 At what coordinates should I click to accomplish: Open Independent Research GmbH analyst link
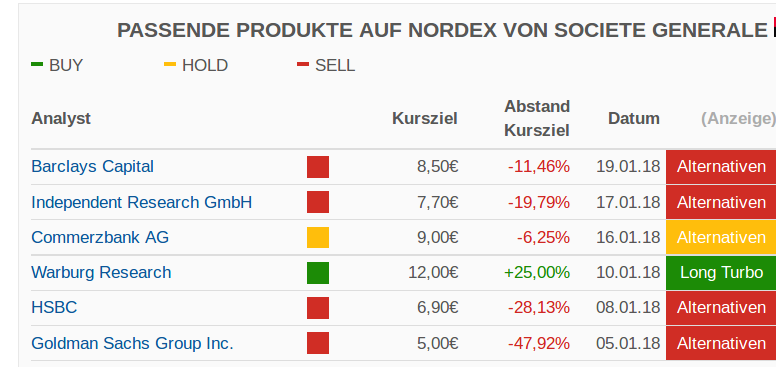pos(142,202)
